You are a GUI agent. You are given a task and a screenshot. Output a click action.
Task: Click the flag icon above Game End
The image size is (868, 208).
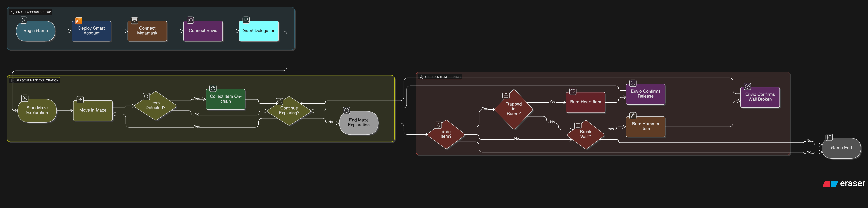coord(829,137)
